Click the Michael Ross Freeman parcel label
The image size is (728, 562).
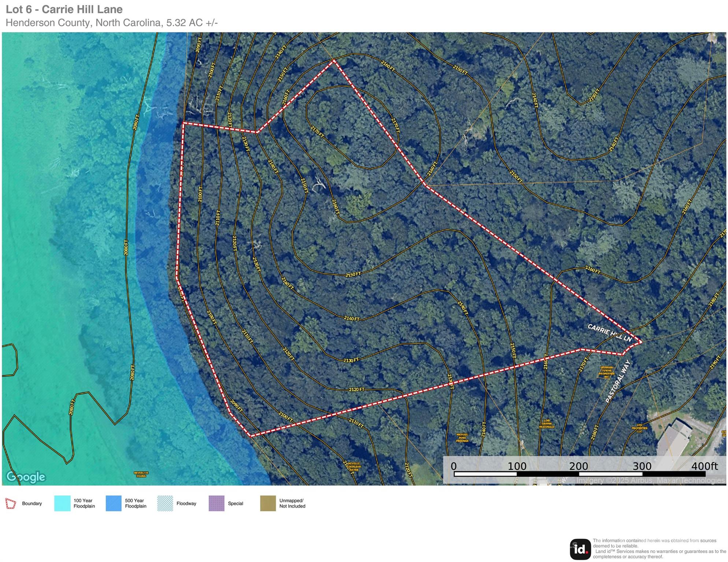point(462,438)
